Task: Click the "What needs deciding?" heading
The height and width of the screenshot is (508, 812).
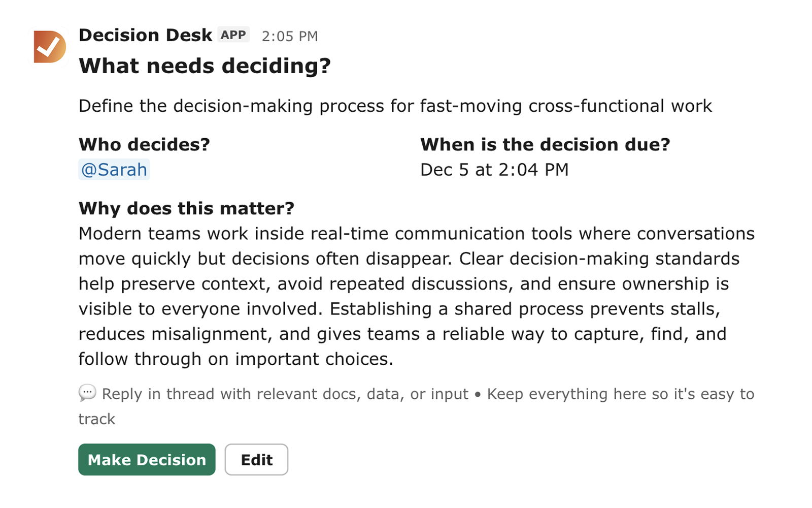Action: coord(205,66)
